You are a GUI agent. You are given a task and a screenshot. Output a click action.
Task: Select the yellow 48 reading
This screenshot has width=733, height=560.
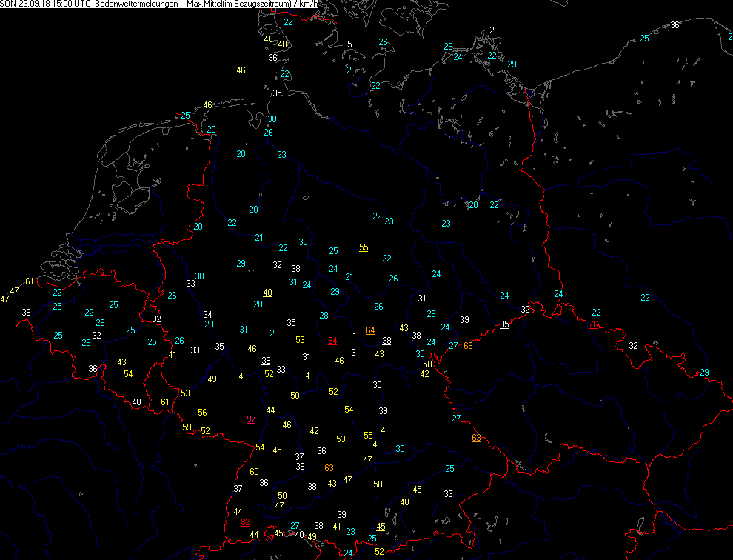377,444
